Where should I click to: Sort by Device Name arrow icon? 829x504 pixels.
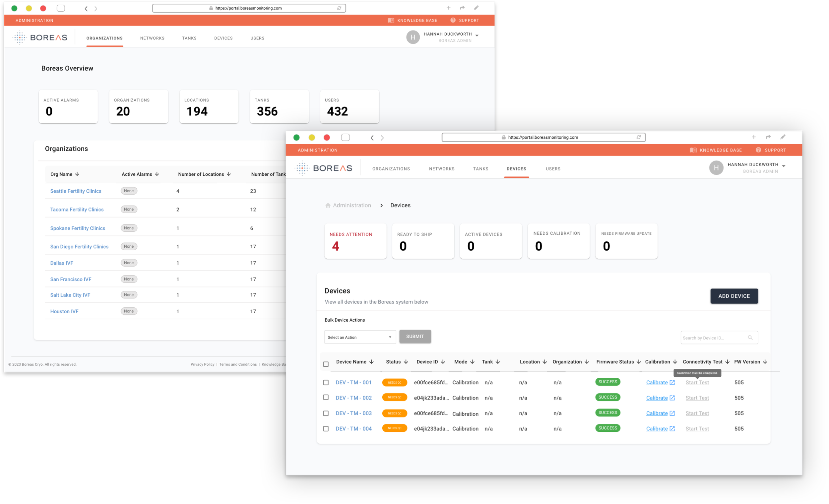(371, 362)
